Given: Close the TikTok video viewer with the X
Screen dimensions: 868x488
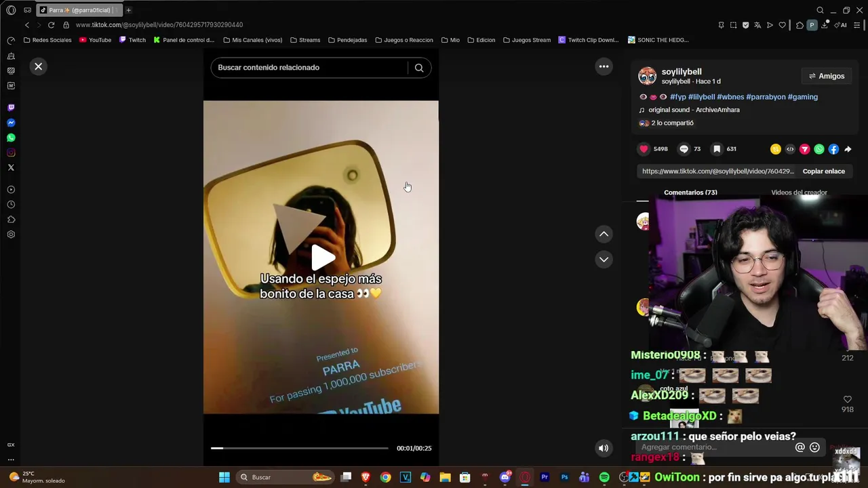Looking at the screenshot, I should tap(39, 66).
